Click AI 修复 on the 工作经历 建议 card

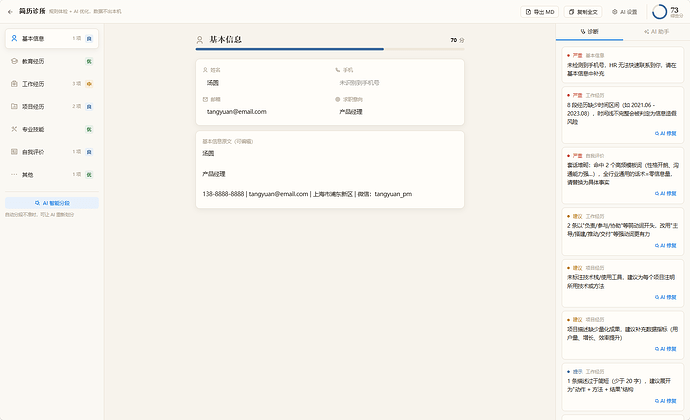665,246
